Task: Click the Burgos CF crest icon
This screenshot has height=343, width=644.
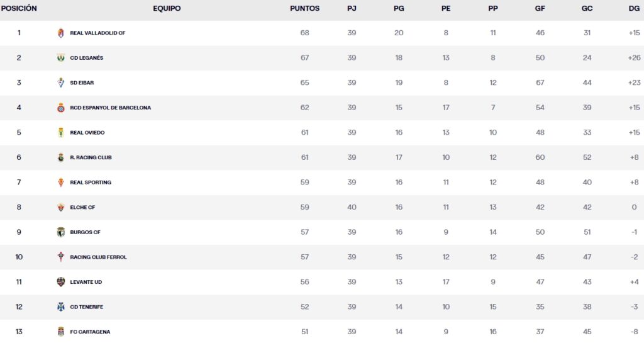Action: 61,232
